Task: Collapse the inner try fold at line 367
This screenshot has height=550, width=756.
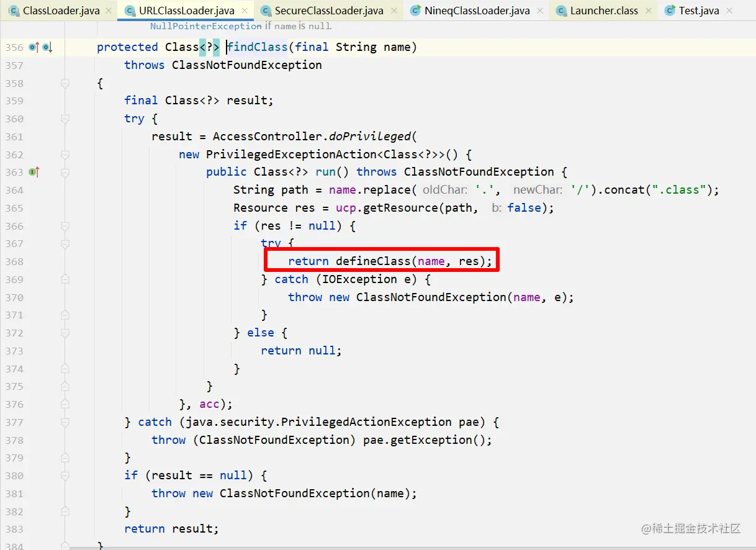Action: click(x=65, y=244)
